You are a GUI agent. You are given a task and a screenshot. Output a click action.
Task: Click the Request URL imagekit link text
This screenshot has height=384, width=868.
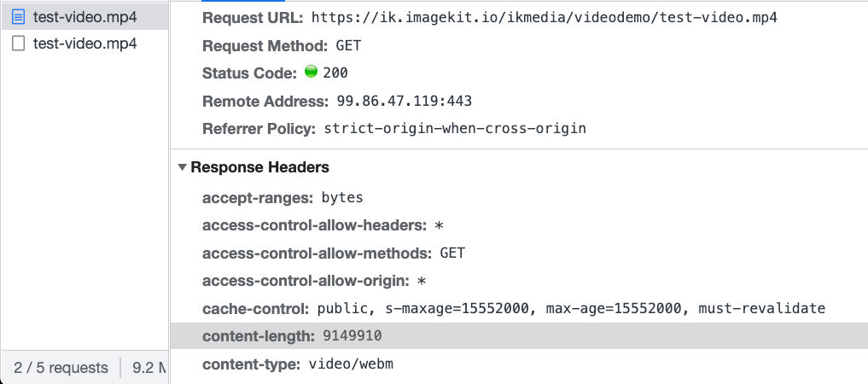pyautogui.click(x=544, y=17)
